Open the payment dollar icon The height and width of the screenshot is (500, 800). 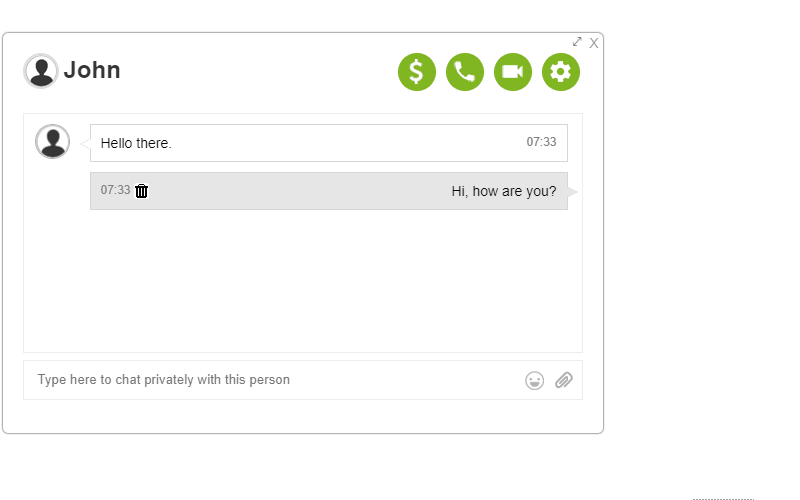point(417,72)
